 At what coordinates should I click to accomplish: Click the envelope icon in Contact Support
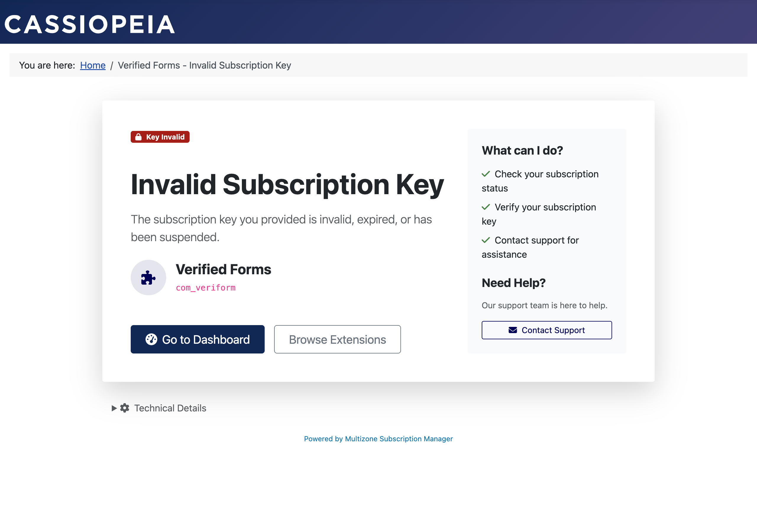512,330
